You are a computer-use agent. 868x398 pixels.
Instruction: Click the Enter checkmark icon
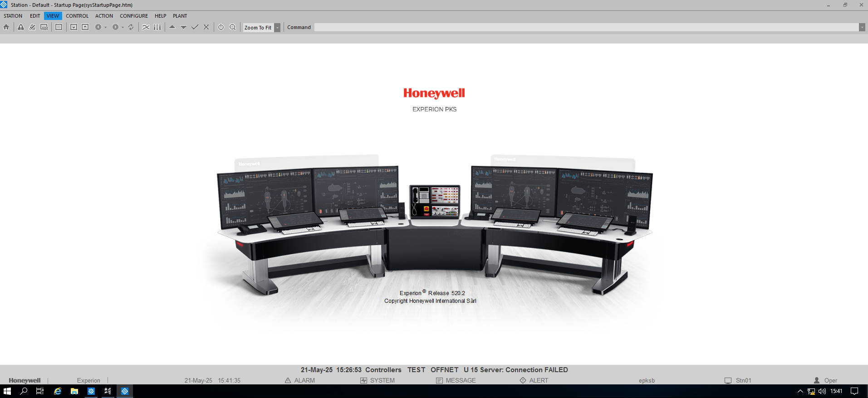point(195,27)
